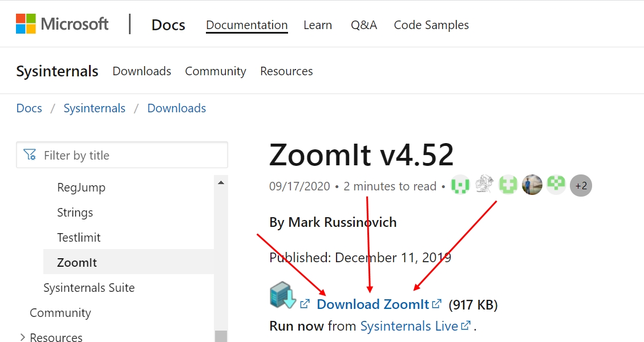Click the sidebar scrollbar up arrow
The image size is (644, 342).
coord(221,182)
